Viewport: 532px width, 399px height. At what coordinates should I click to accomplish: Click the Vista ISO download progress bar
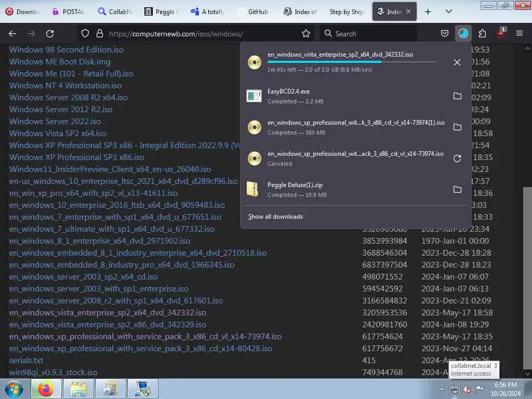coord(352,62)
